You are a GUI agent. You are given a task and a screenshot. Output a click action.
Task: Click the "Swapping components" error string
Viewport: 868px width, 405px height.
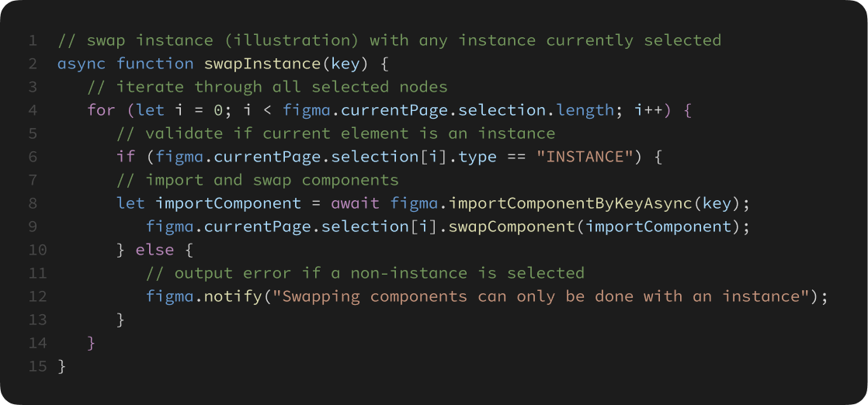[x=542, y=296]
